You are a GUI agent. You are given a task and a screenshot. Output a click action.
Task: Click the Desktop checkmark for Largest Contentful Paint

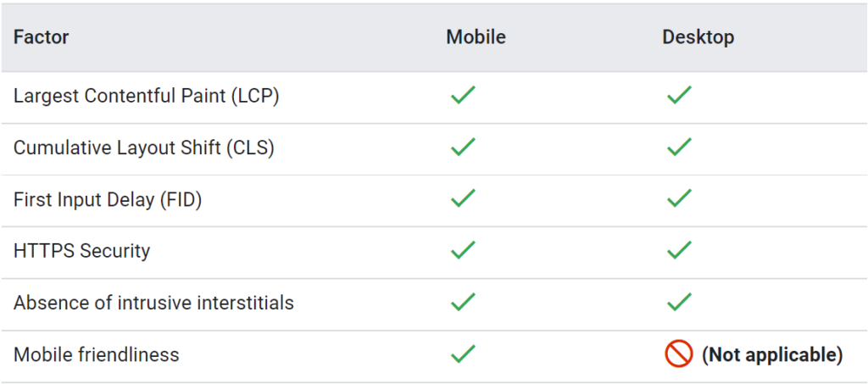pos(679,96)
